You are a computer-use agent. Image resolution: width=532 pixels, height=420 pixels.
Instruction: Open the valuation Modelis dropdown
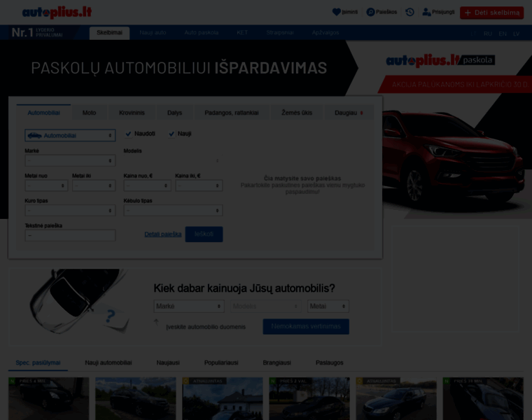point(265,306)
